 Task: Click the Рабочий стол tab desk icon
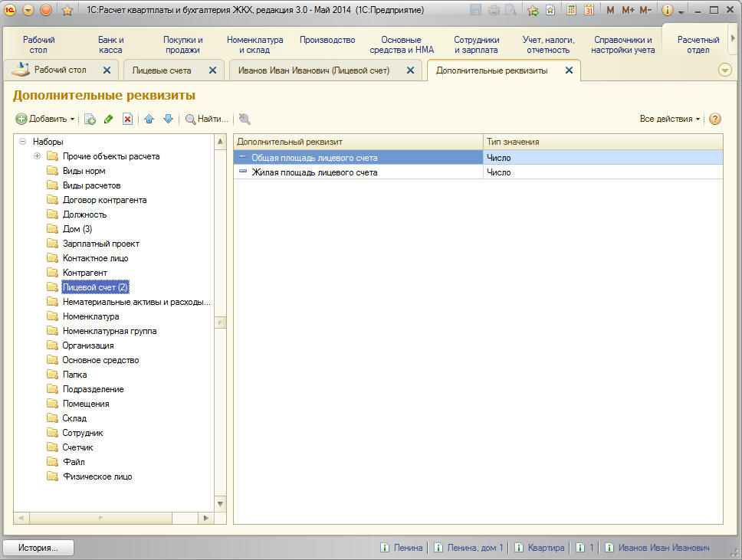click(x=21, y=70)
